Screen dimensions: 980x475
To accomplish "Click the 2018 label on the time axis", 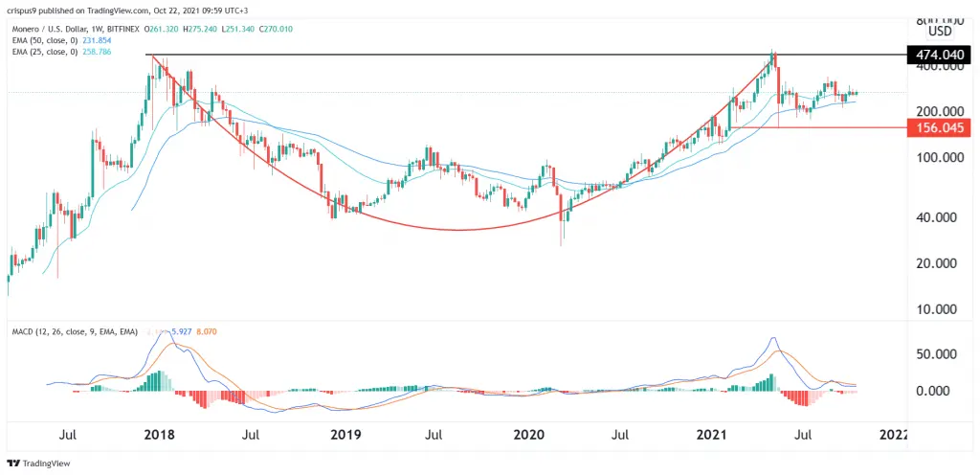I will point(162,433).
